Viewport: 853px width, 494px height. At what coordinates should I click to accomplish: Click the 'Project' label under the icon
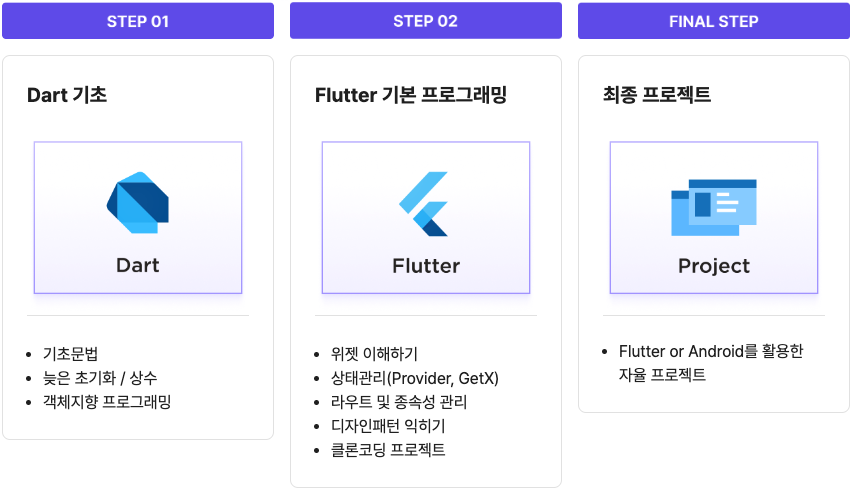(x=714, y=265)
